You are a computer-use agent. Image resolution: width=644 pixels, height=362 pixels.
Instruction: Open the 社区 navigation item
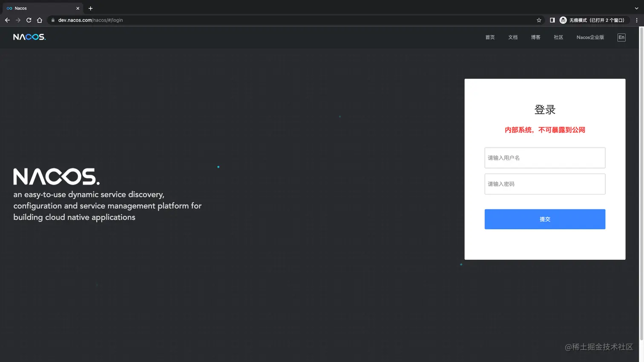(558, 37)
